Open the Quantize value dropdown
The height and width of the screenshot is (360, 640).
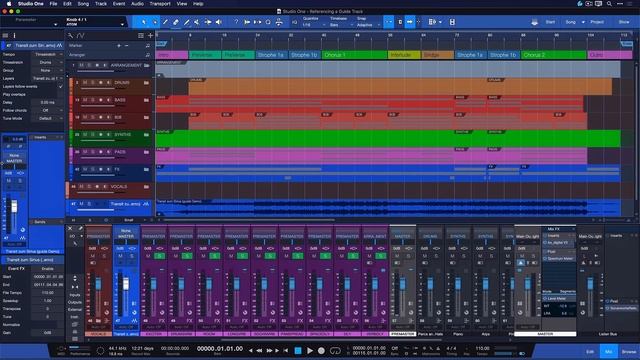pos(313,25)
